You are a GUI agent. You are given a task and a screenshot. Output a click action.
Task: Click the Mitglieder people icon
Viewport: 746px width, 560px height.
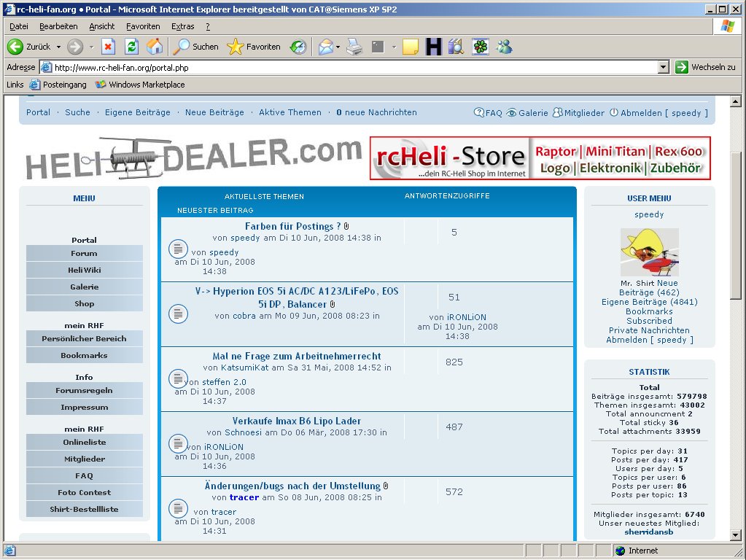(558, 113)
